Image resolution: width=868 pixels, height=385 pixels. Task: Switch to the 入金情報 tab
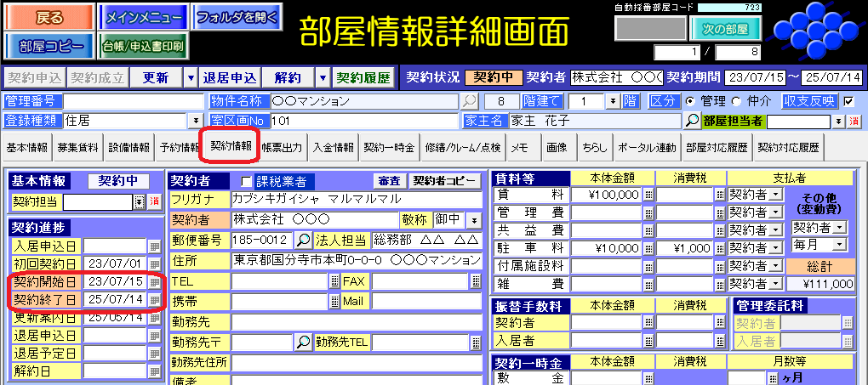333,147
